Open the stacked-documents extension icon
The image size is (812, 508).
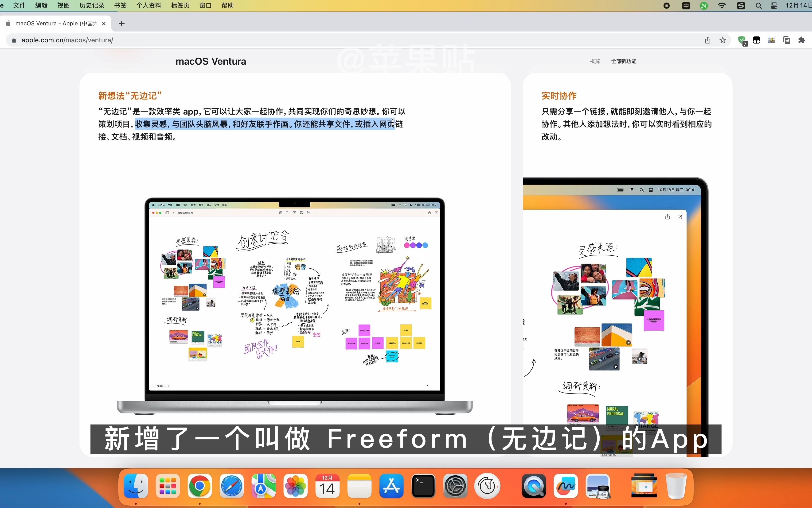pyautogui.click(x=787, y=40)
